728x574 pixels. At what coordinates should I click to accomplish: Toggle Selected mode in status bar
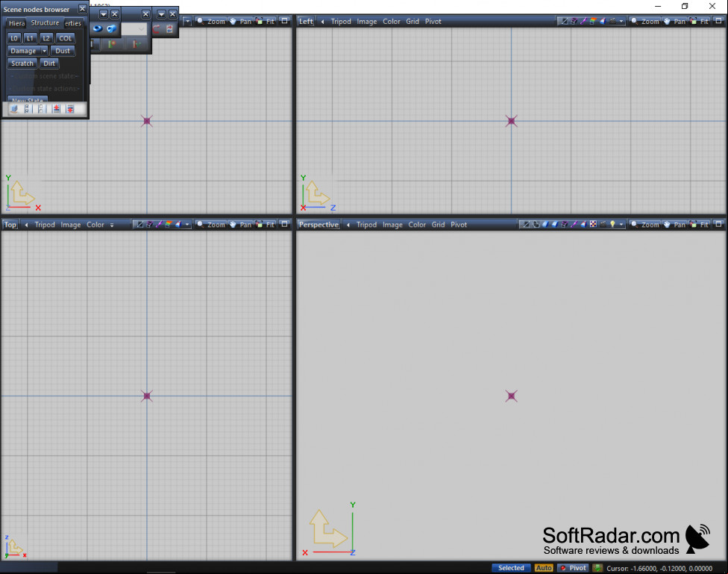pos(511,568)
